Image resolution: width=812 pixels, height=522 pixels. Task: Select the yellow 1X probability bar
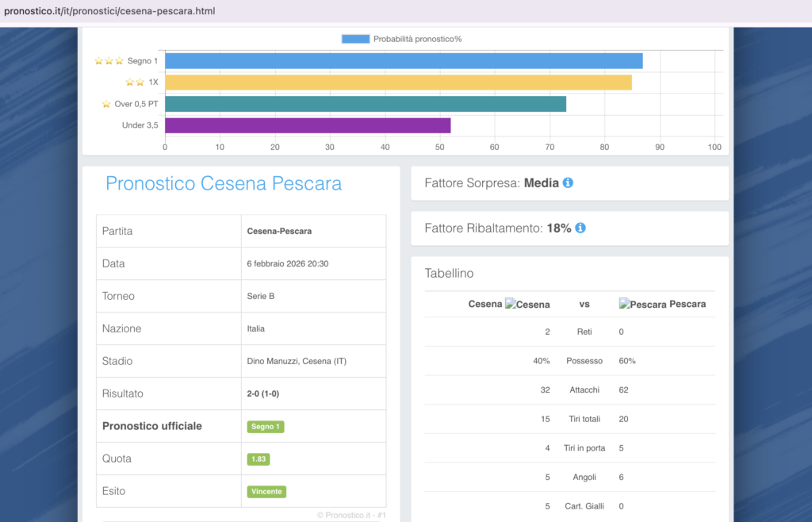coord(398,83)
